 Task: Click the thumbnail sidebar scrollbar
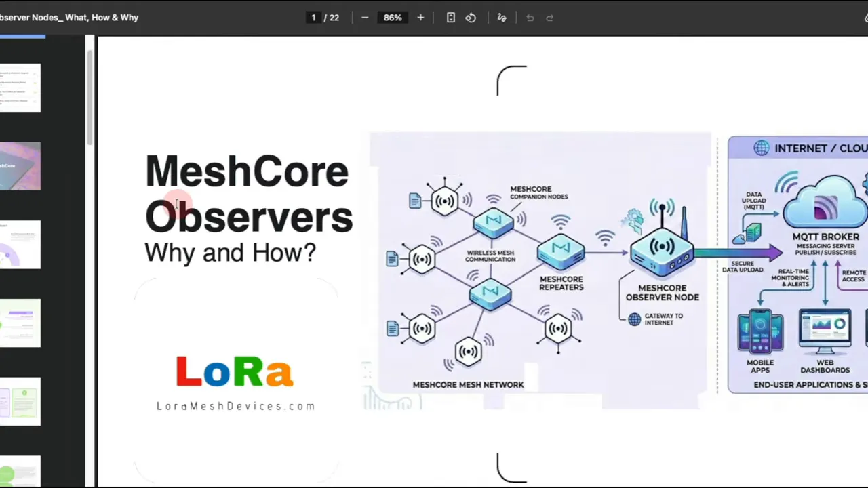tap(90, 98)
